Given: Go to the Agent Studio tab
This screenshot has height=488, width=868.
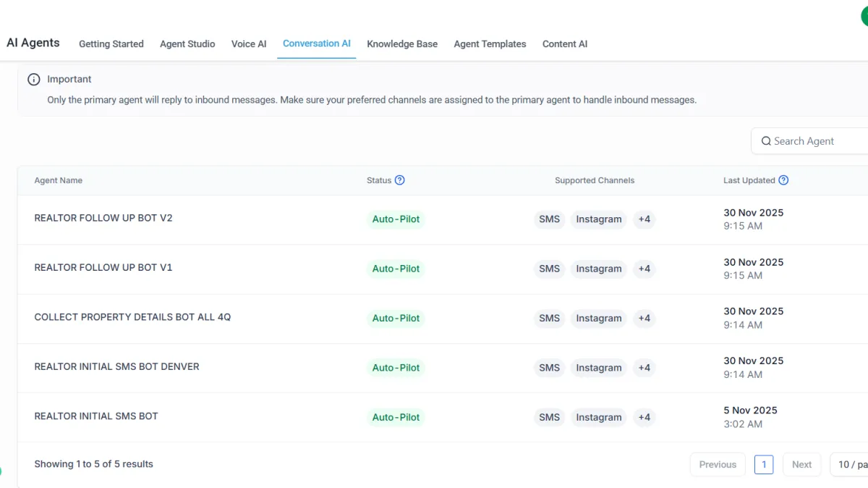Looking at the screenshot, I should pyautogui.click(x=187, y=44).
